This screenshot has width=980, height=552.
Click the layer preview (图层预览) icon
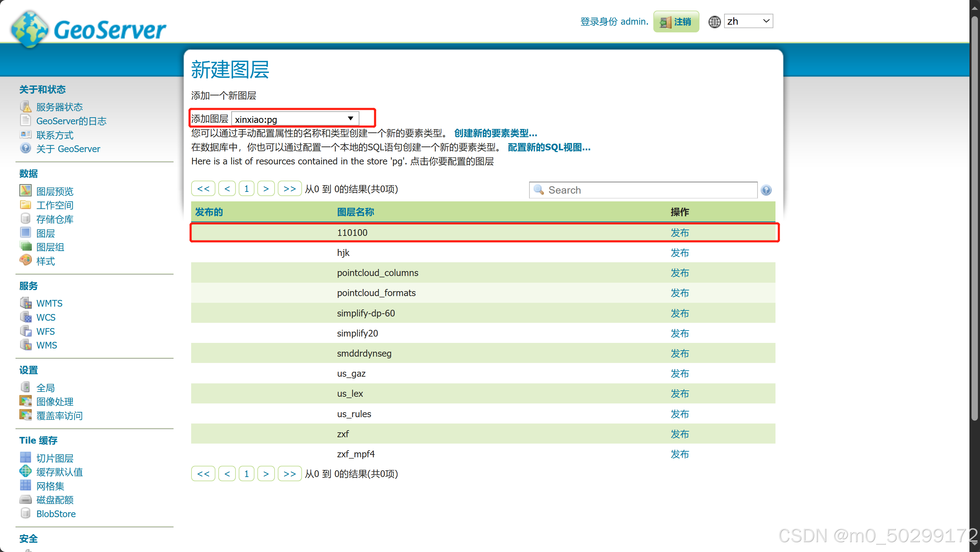[25, 190]
